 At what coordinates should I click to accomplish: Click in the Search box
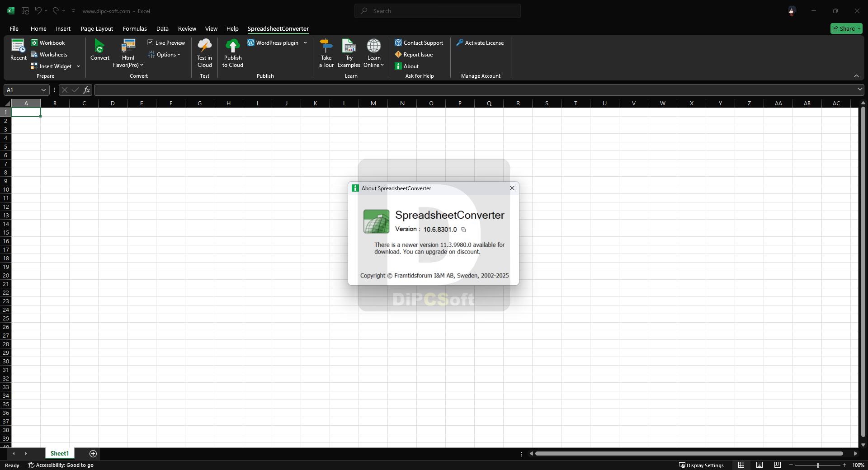pyautogui.click(x=438, y=11)
